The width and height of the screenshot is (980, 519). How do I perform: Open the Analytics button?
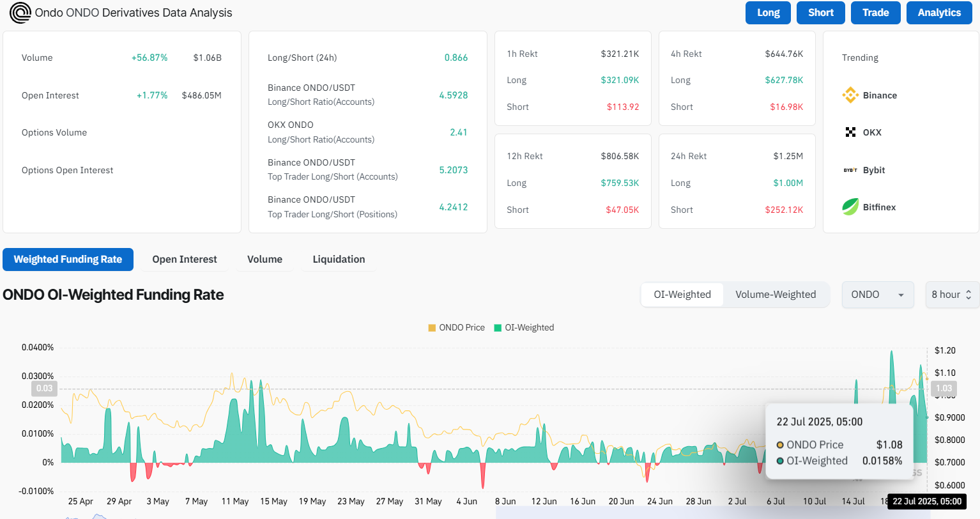coord(939,13)
